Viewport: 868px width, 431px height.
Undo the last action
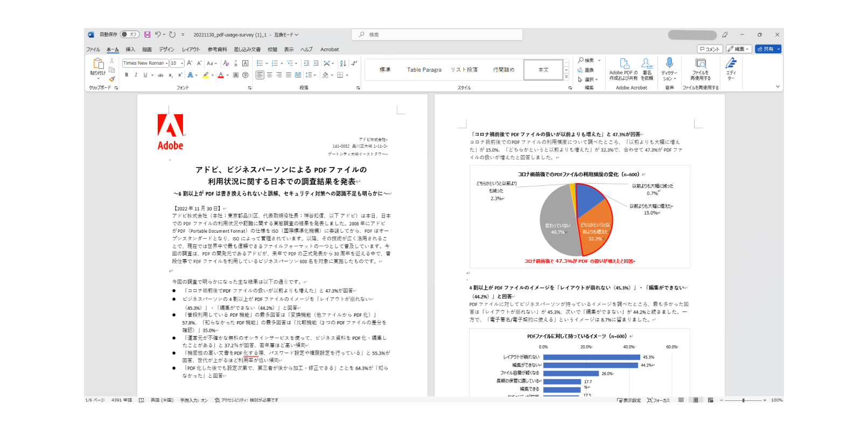coord(158,34)
